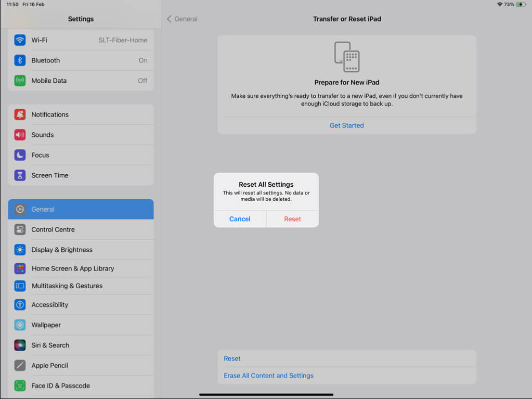Click the Focus moon icon

coord(20,155)
